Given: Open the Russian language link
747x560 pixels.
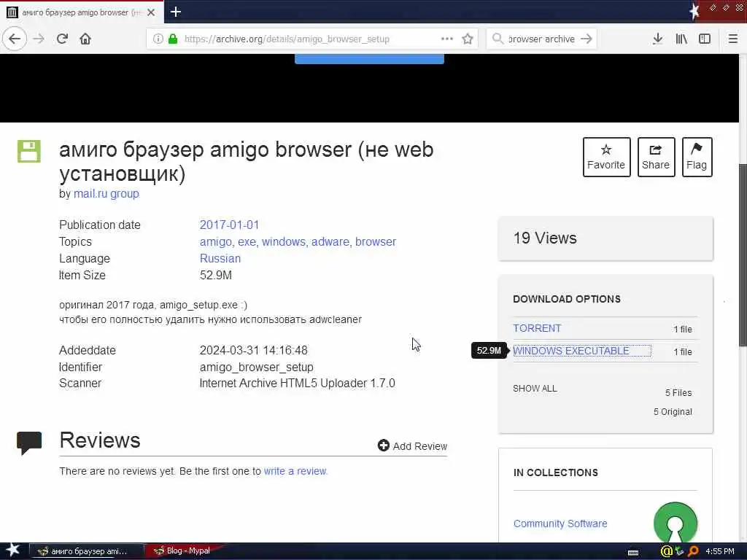Looking at the screenshot, I should 220,259.
